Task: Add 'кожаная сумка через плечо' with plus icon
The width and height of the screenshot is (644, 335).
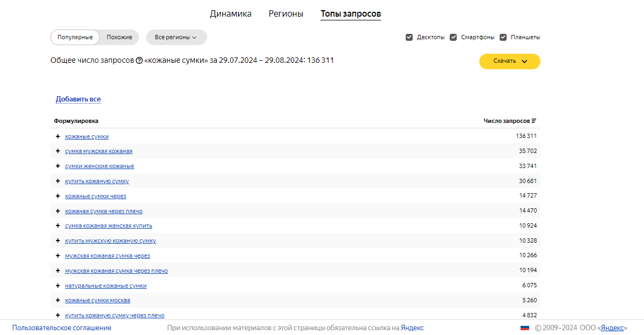Action: [x=58, y=211]
